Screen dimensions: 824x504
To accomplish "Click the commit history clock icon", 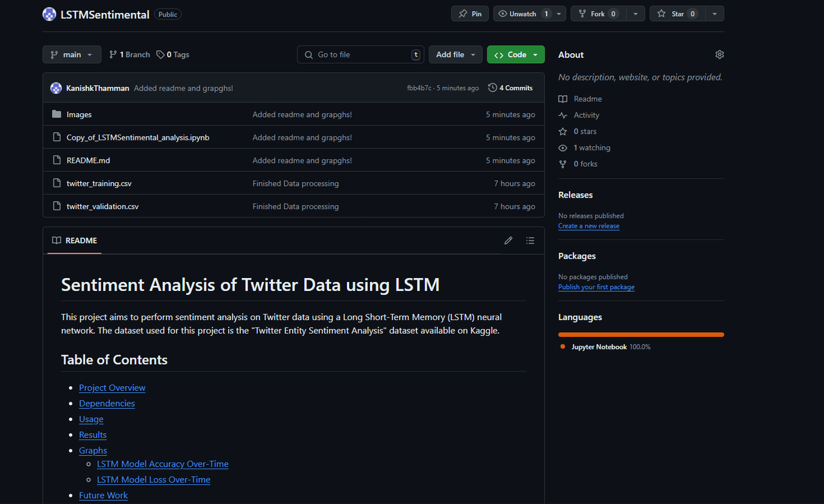I will tap(492, 88).
